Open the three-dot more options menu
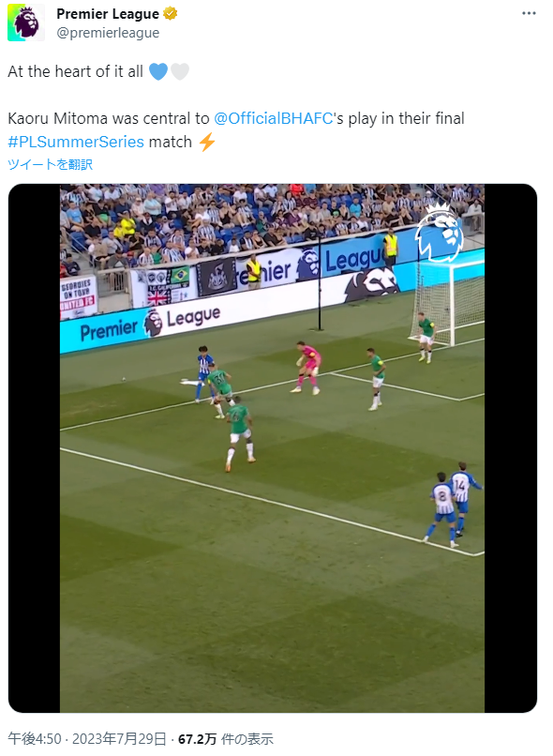Image resolution: width=553 pixels, height=756 pixels. (x=529, y=13)
